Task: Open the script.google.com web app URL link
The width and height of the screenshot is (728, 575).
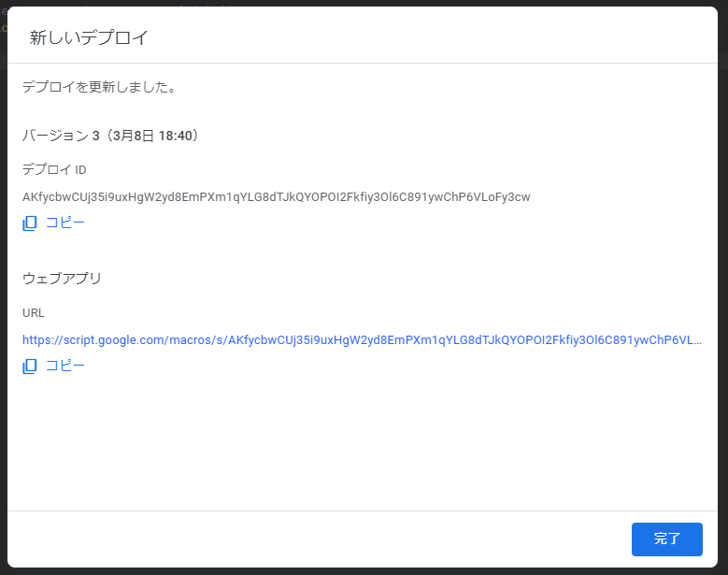Action: click(362, 340)
